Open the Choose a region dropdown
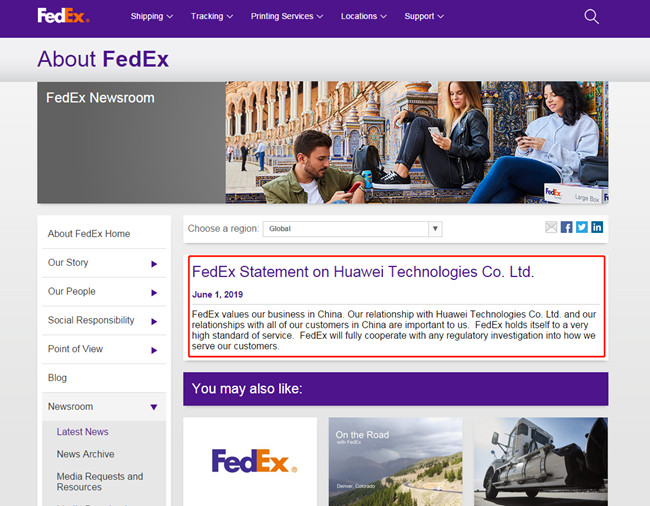The width and height of the screenshot is (650, 506). pyautogui.click(x=352, y=229)
